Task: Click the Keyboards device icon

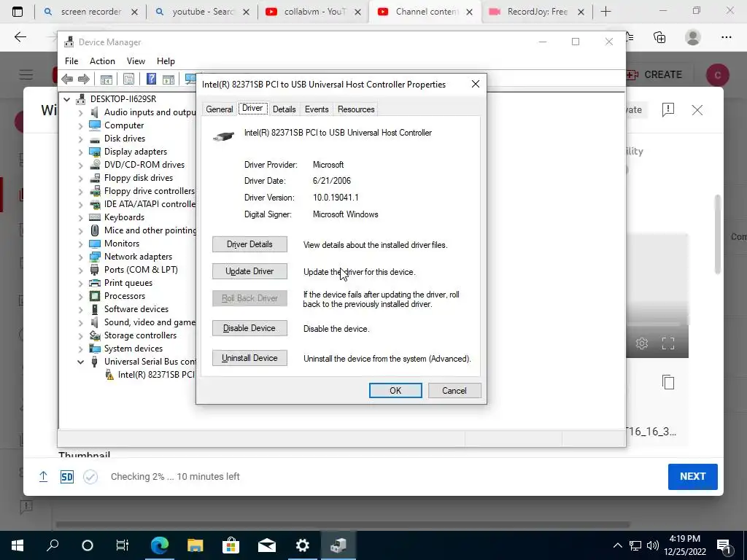Action: [x=95, y=217]
